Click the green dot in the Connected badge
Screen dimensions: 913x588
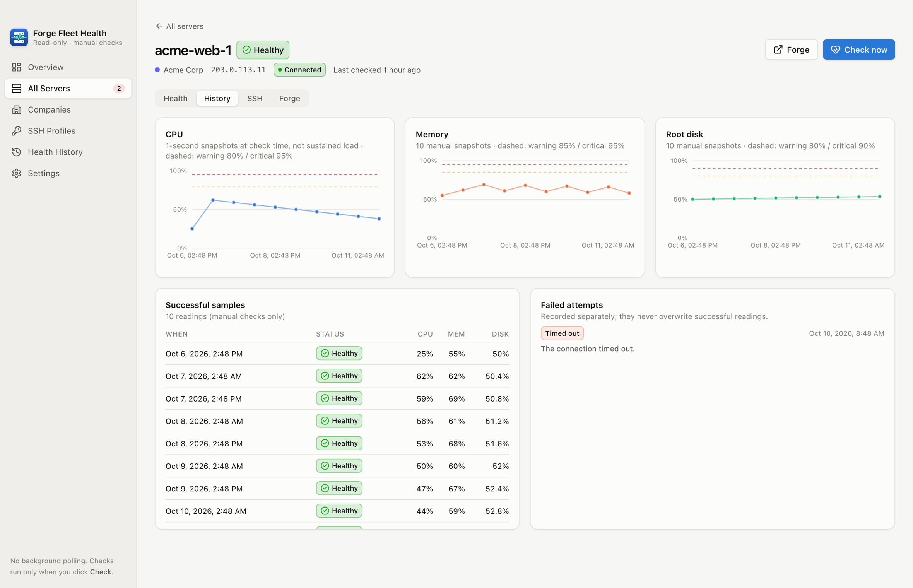[x=280, y=70]
